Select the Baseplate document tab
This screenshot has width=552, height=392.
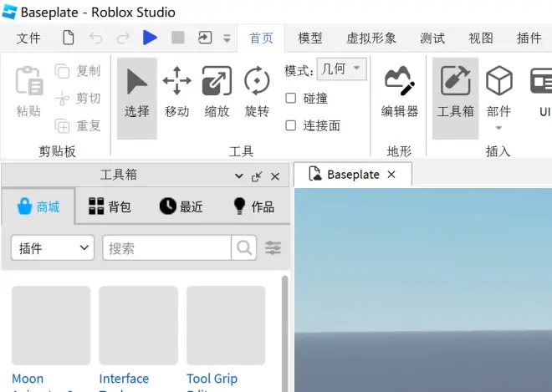(353, 174)
